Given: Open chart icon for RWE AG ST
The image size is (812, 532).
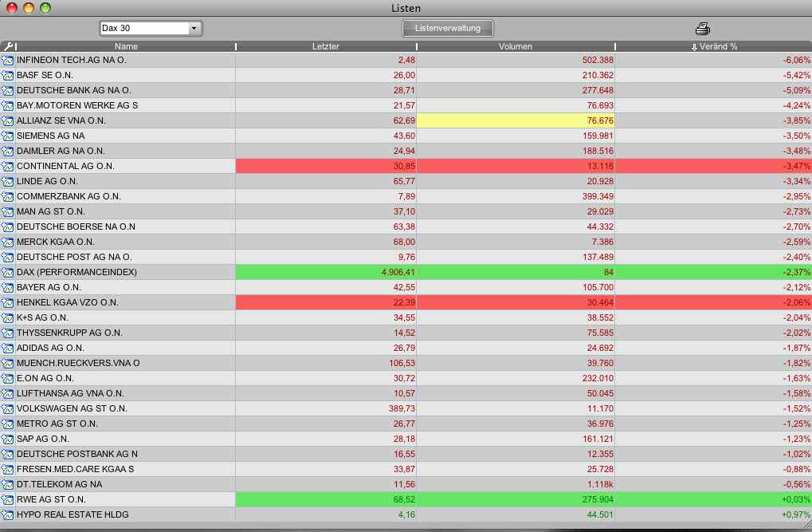Looking at the screenshot, I should [x=8, y=499].
